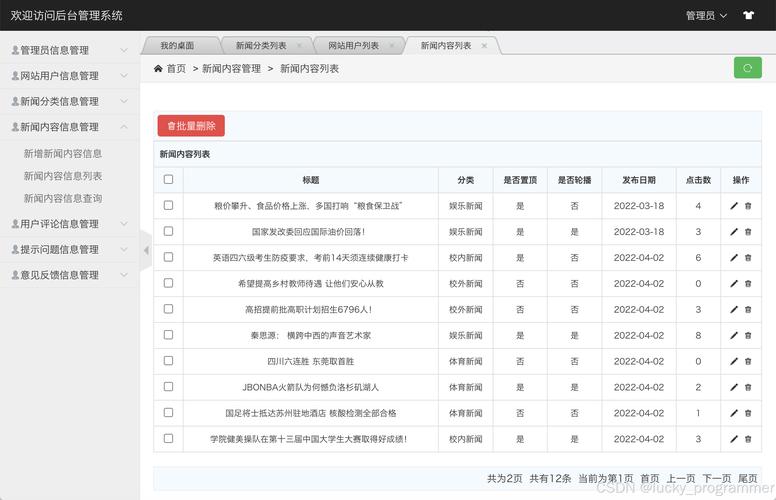Viewport: 776px width, 500px height.
Task: Tick the checkbox for 秦思源 row
Action: [168, 335]
